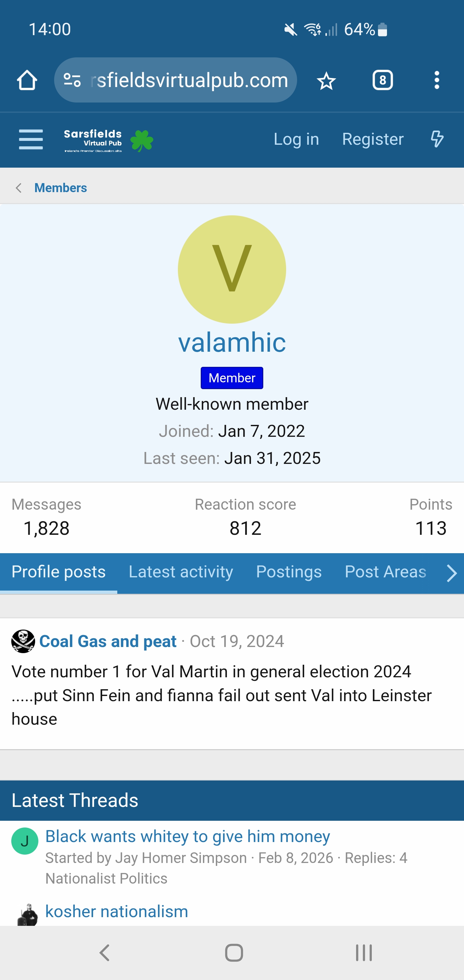
Task: Click the Log in link
Action: point(296,139)
